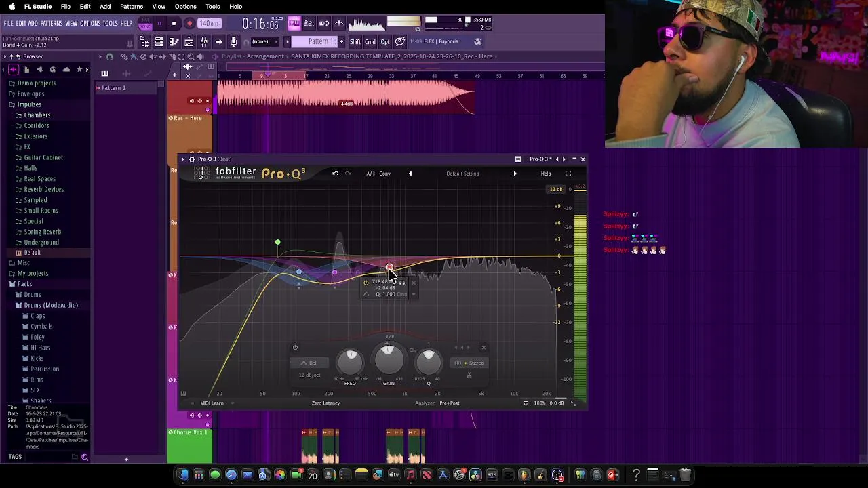Collapse the Impulses folder

(29, 104)
